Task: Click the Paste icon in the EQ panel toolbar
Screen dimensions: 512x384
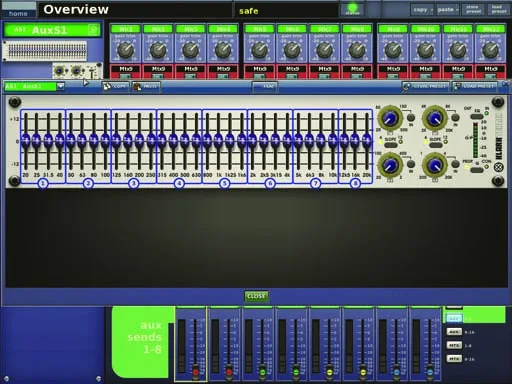Action: [146, 87]
